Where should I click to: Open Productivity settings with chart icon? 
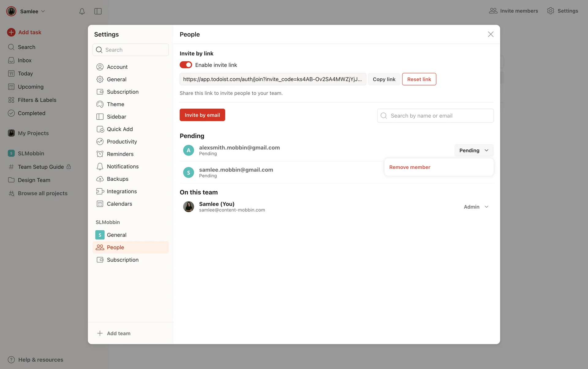click(122, 141)
